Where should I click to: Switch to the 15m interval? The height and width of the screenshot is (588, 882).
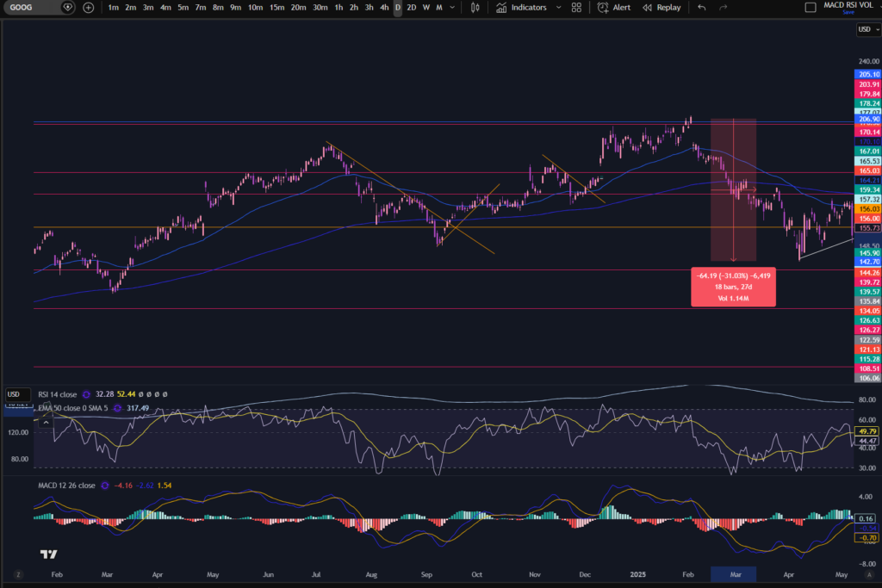tap(276, 7)
